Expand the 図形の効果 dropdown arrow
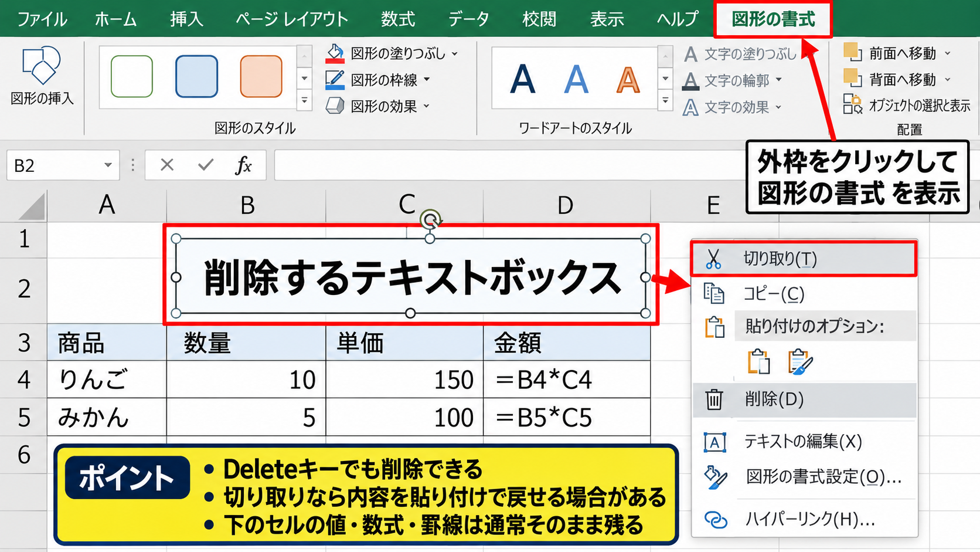The height and width of the screenshot is (552, 980). pos(427,107)
